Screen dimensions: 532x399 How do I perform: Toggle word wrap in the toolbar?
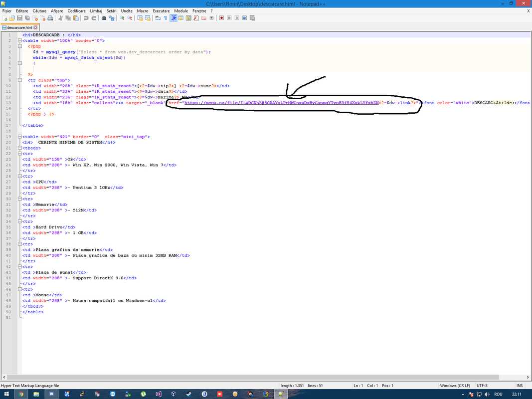coord(158,18)
